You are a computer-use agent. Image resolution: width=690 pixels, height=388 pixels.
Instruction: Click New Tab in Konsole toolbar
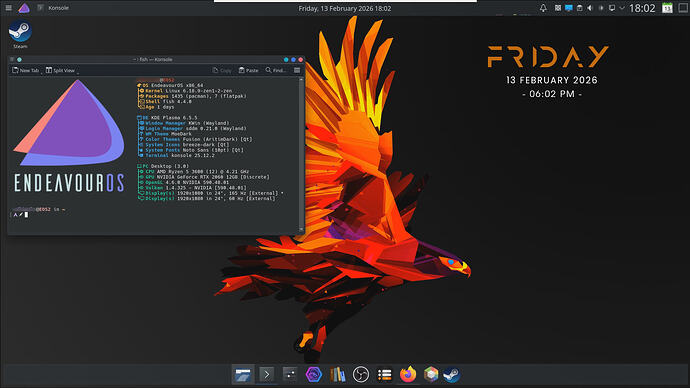[x=25, y=70]
